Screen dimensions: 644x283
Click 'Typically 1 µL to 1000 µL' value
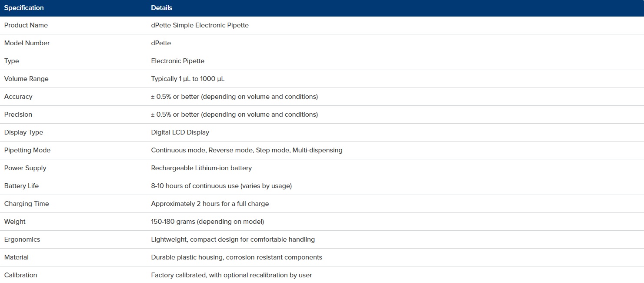188,79
